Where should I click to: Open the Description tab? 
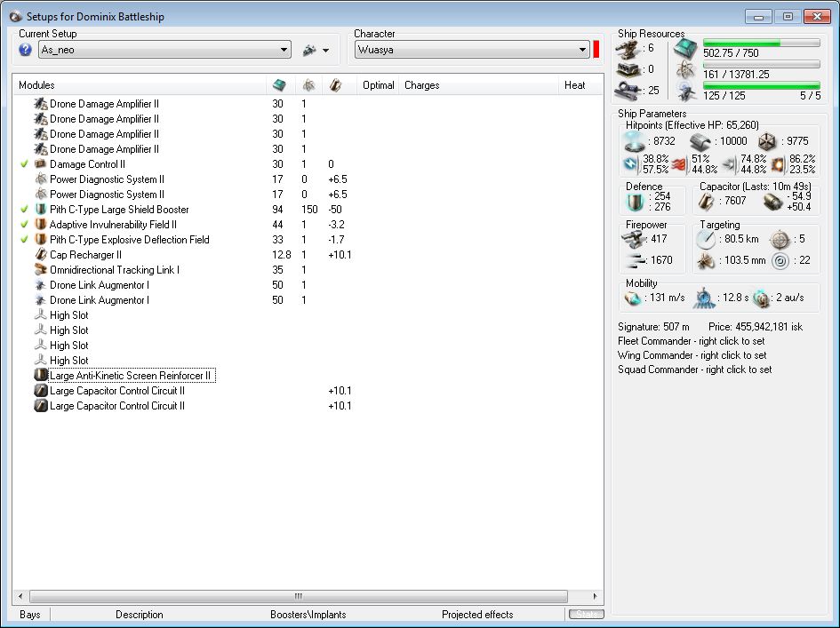tap(140, 615)
